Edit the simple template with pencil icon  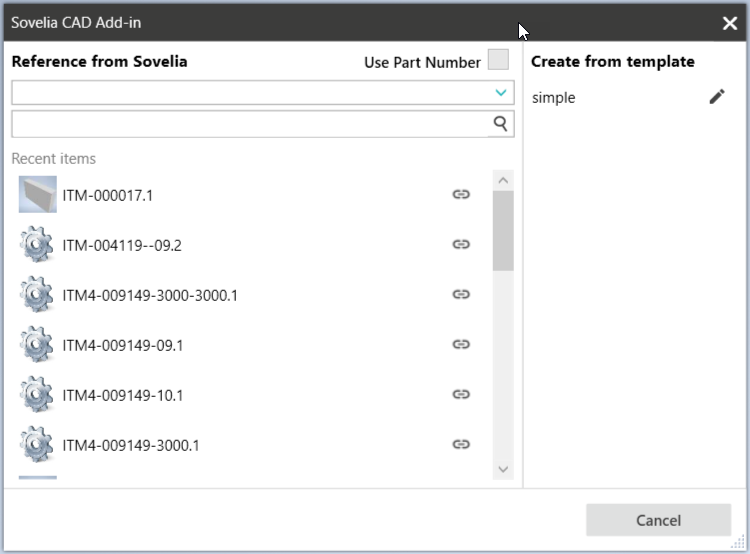click(x=717, y=97)
